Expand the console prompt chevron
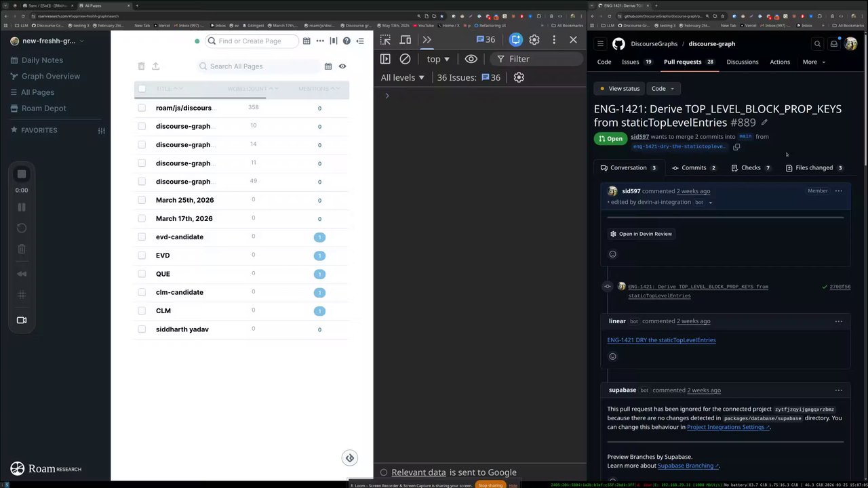This screenshot has height=488, width=868. [x=387, y=96]
